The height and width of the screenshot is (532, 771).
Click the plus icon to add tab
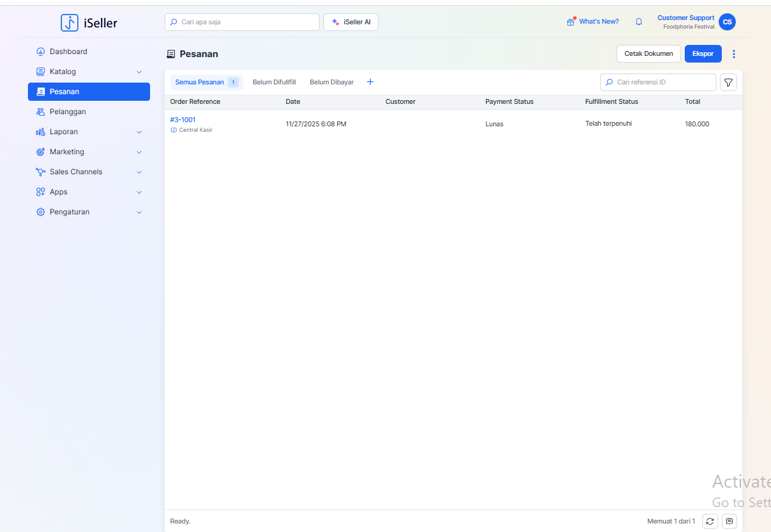pyautogui.click(x=370, y=82)
